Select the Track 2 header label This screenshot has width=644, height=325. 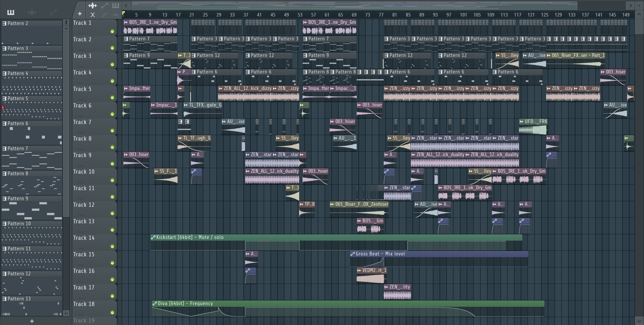(x=82, y=40)
